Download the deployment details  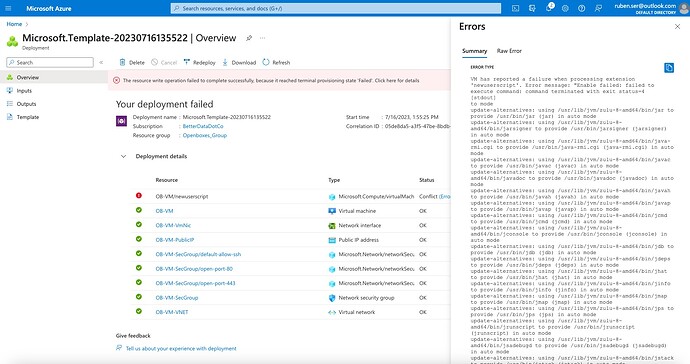[239, 63]
